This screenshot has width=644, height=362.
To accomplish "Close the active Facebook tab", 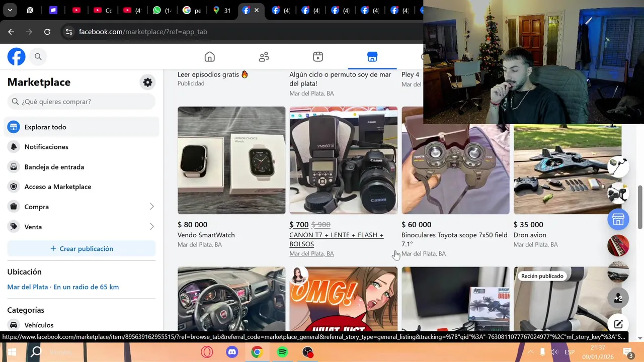I will pos(257,10).
